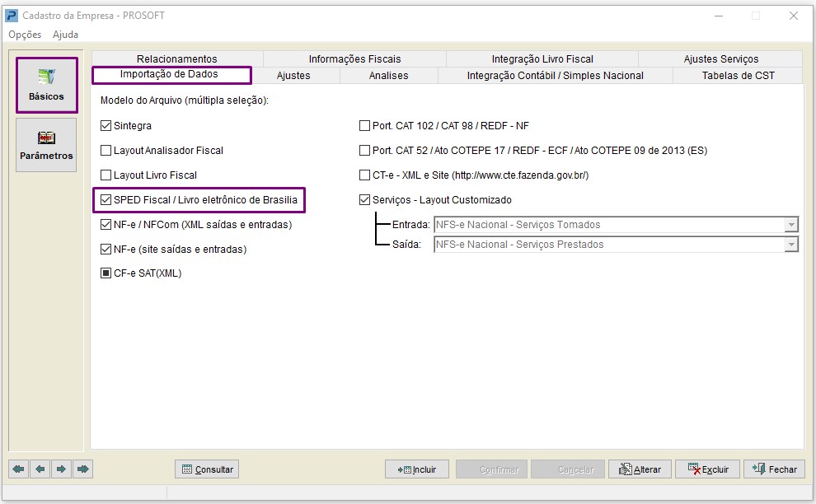Click the Alterar button
The width and height of the screenshot is (816, 504).
[640, 469]
